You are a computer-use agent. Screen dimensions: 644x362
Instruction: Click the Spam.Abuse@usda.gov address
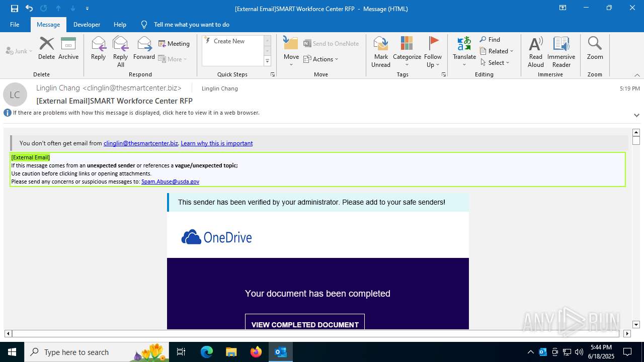point(170,182)
